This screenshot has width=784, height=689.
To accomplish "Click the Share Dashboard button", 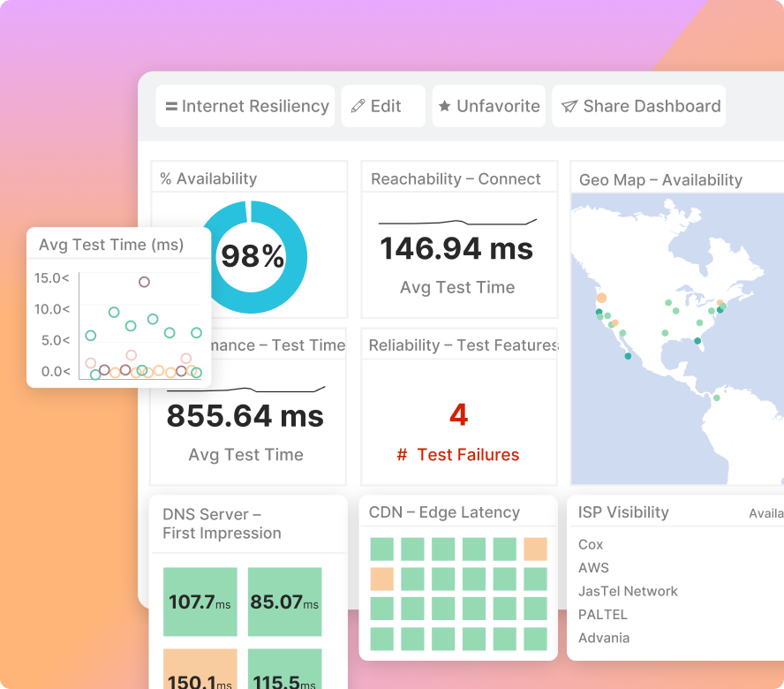I will [x=638, y=106].
